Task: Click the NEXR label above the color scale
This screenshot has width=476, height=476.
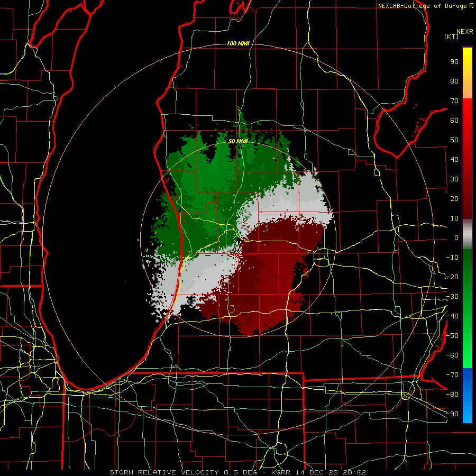Action: [x=465, y=32]
